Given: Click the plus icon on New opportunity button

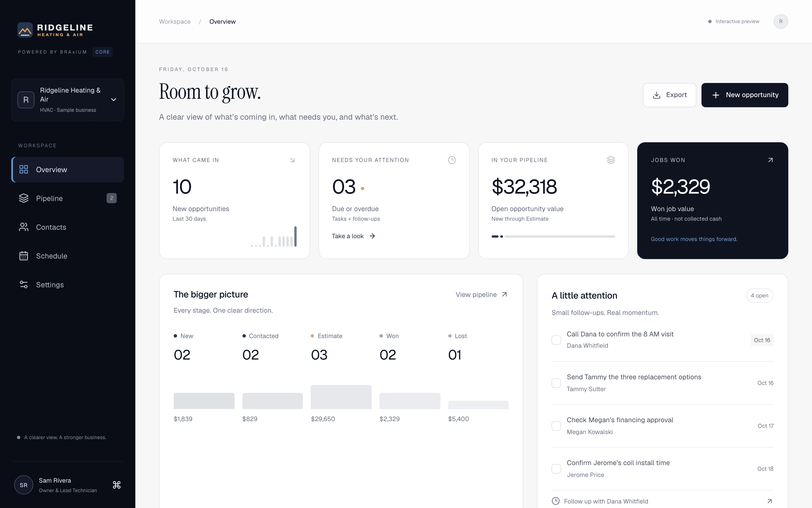Looking at the screenshot, I should click(716, 95).
